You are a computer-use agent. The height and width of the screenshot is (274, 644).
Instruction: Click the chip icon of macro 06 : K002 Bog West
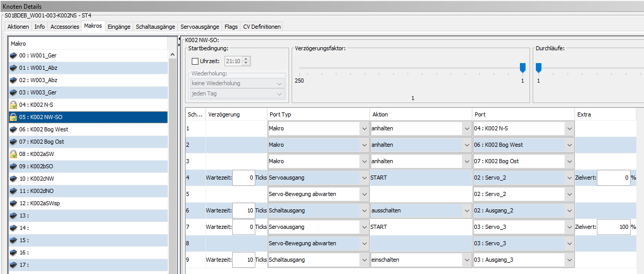[13, 129]
